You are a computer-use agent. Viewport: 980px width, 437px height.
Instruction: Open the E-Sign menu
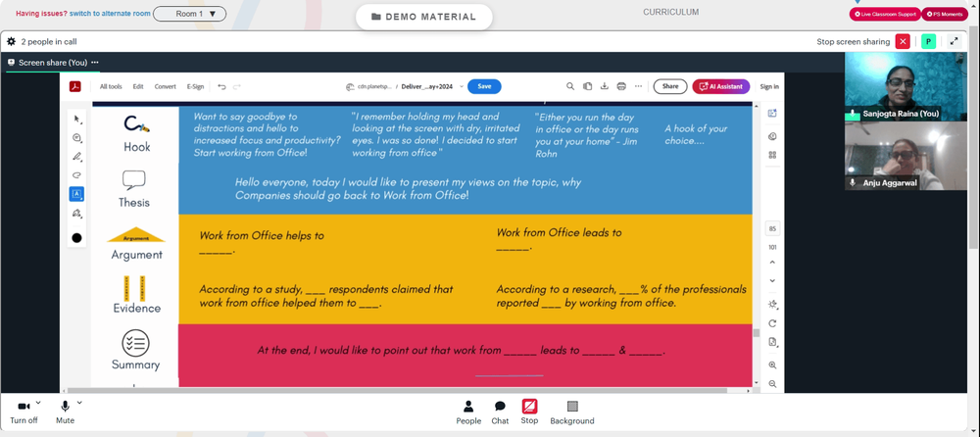pyautogui.click(x=195, y=86)
